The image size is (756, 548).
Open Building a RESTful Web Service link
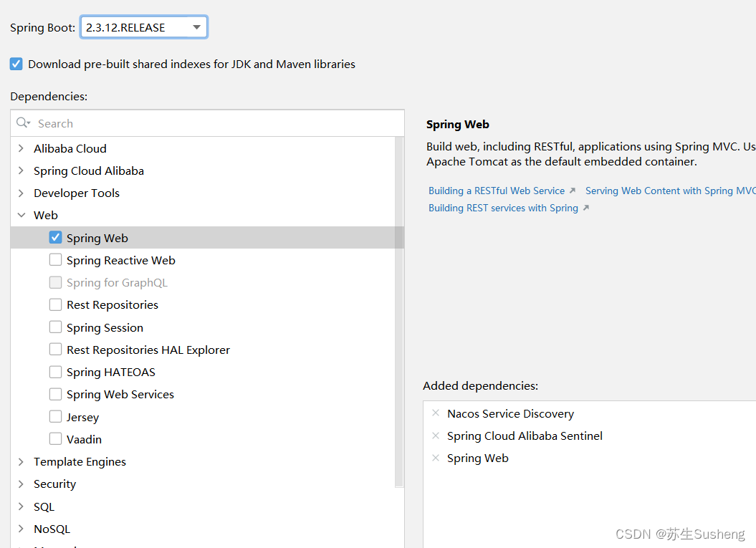(x=497, y=191)
